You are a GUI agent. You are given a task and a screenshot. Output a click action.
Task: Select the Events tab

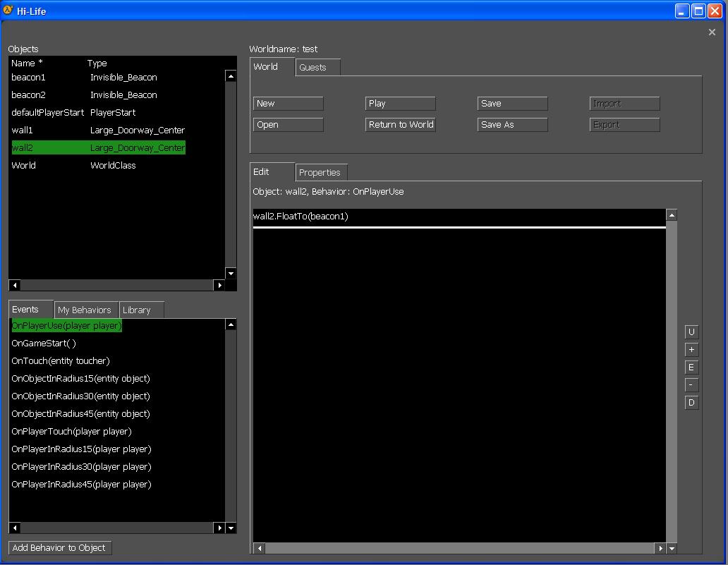[x=30, y=309]
